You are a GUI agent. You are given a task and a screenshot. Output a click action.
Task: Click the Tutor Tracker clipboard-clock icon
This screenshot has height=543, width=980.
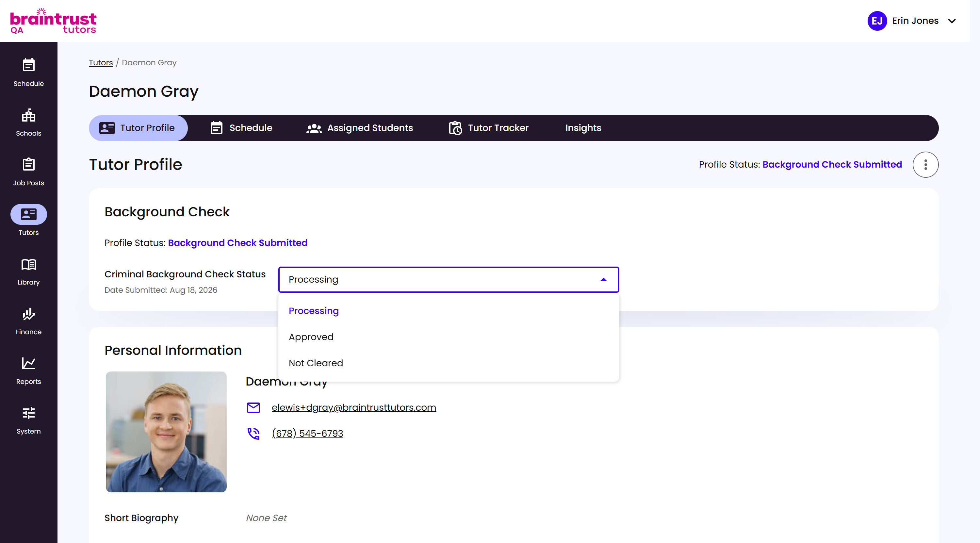coord(455,128)
